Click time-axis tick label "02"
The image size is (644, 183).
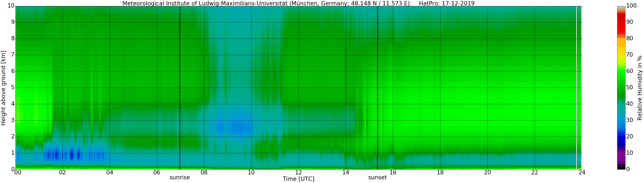coord(62,172)
